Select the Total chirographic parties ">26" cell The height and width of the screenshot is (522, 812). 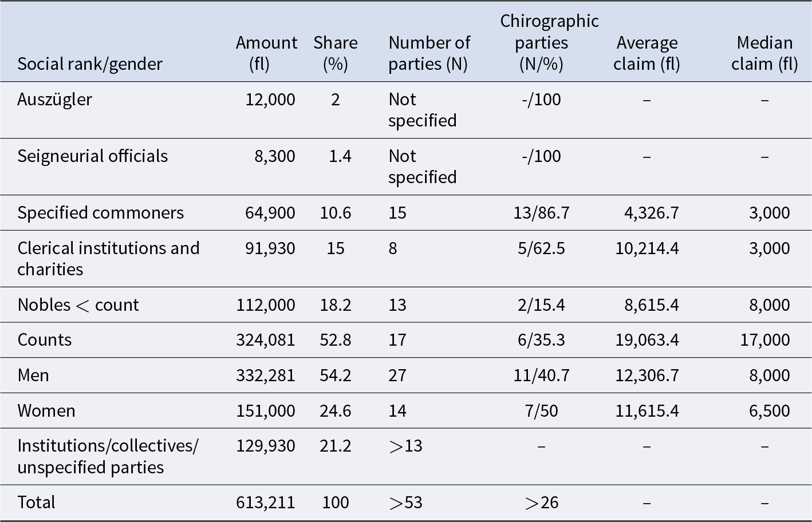pyautogui.click(x=541, y=503)
